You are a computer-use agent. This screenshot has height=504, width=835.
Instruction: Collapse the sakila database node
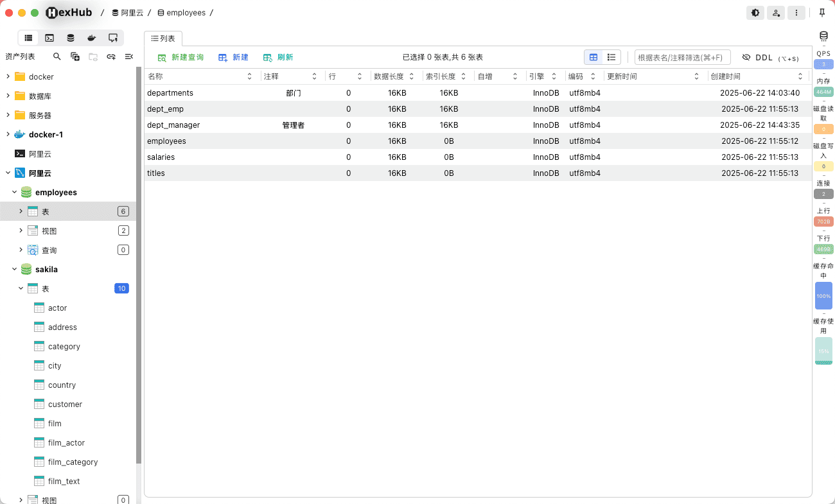pyautogui.click(x=14, y=269)
